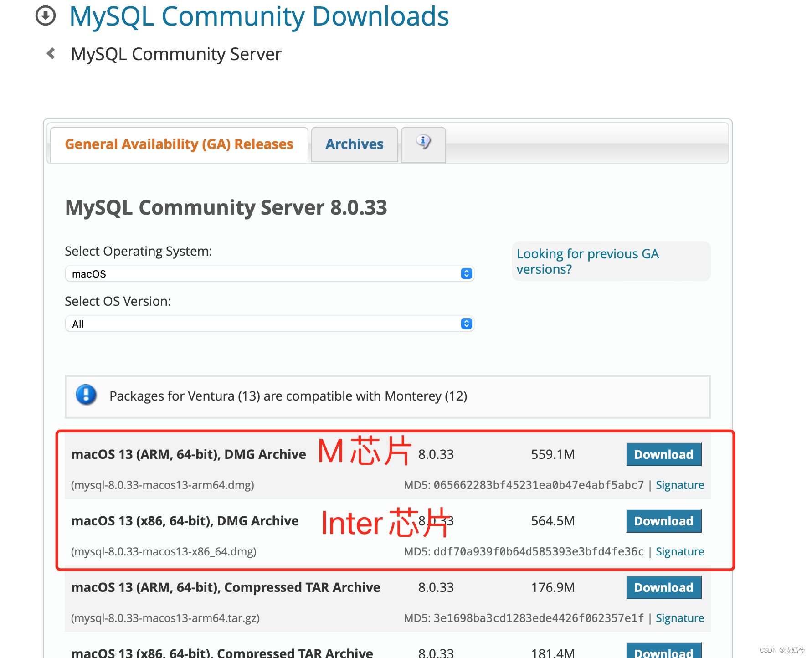Download macOS 13 ARM DMG Archive
The height and width of the screenshot is (658, 812).
click(664, 454)
